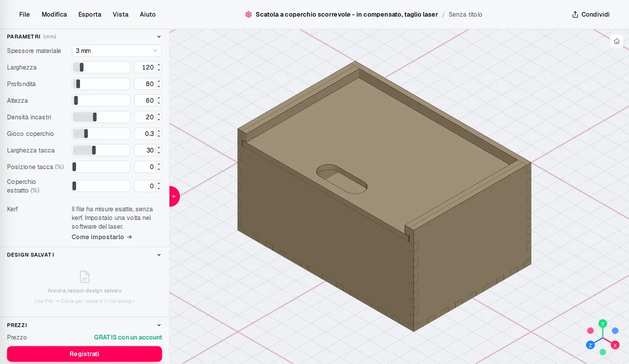The width and height of the screenshot is (629, 364).
Task: Open the Aiuto menu
Action: 148,14
